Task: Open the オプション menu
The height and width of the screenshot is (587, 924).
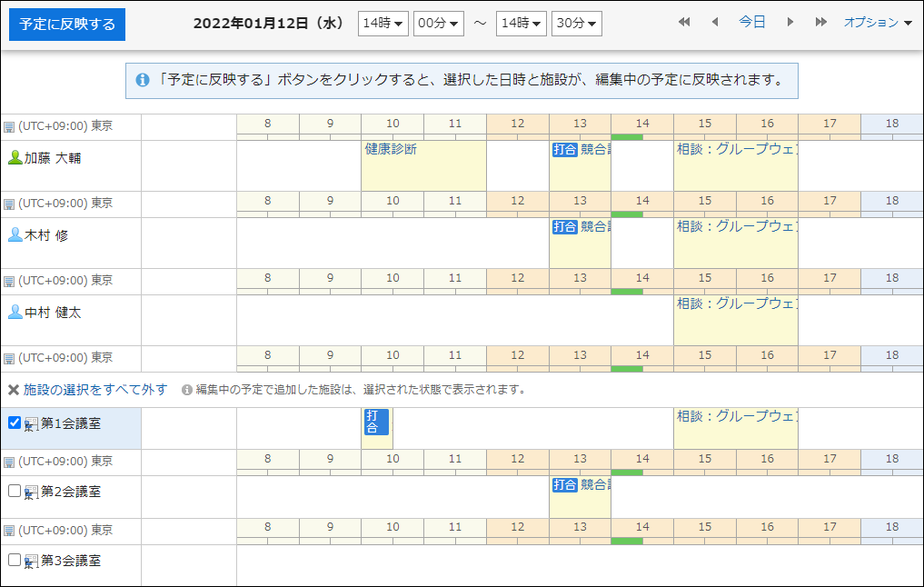Action: point(878,23)
